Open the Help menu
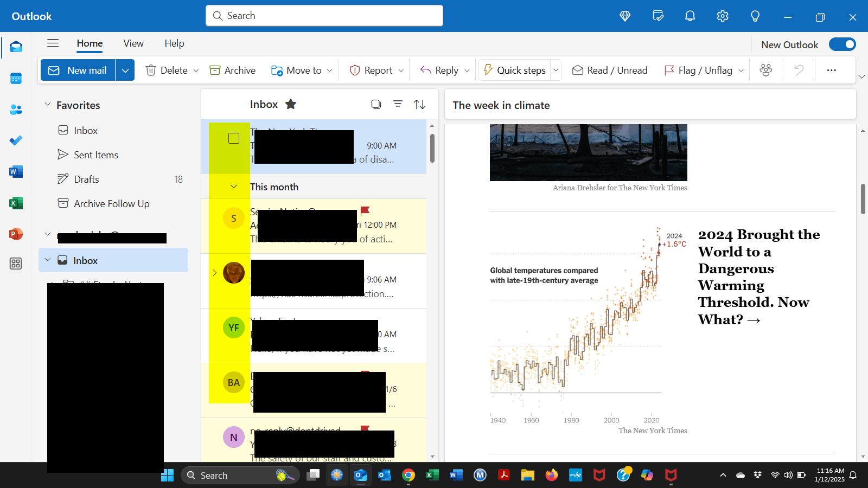 pyautogui.click(x=174, y=43)
